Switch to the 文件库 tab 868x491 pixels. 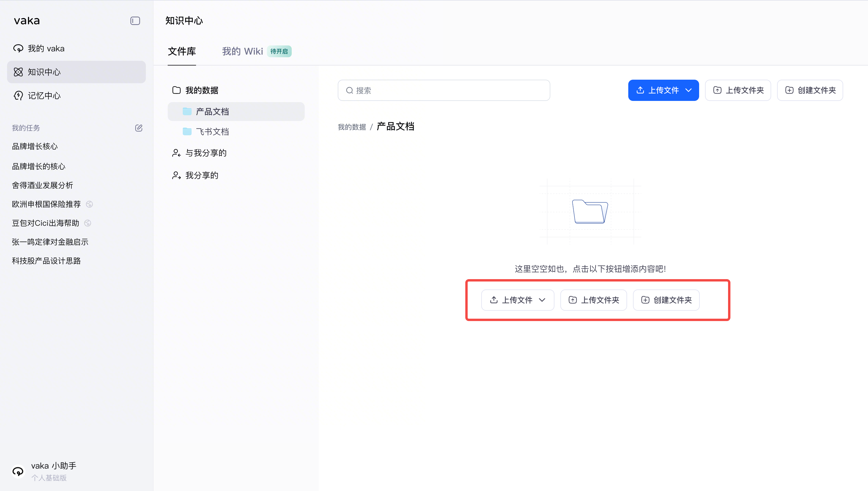pyautogui.click(x=182, y=52)
